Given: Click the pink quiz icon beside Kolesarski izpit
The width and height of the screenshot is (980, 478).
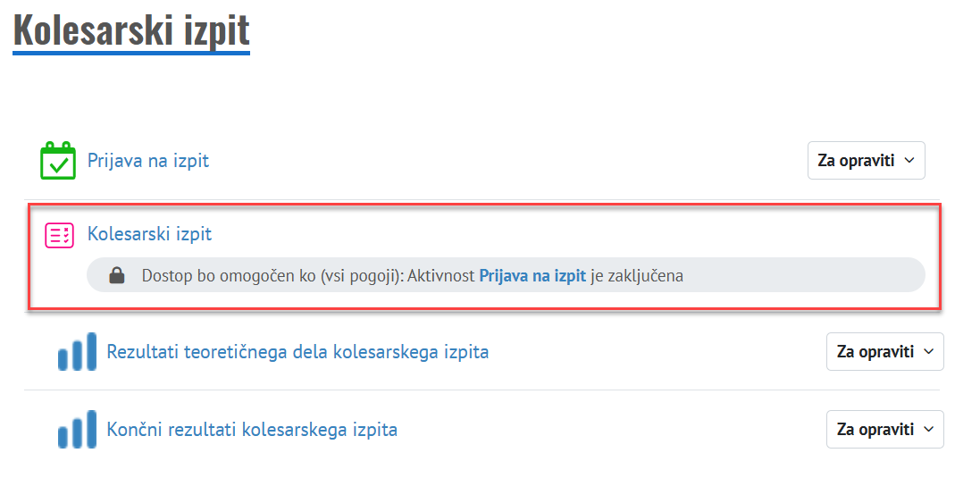Looking at the screenshot, I should (x=59, y=235).
